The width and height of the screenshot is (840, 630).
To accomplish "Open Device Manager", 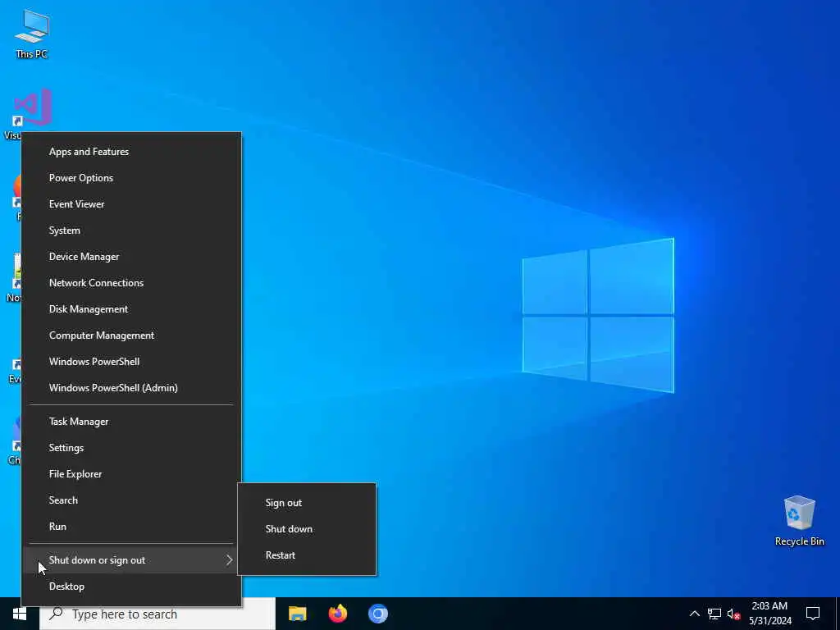I will [131, 257].
